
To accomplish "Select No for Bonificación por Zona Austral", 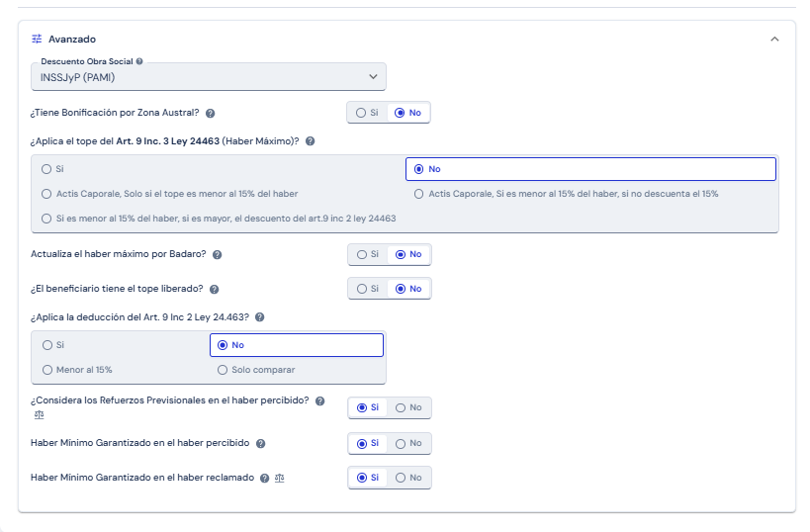I will point(407,113).
